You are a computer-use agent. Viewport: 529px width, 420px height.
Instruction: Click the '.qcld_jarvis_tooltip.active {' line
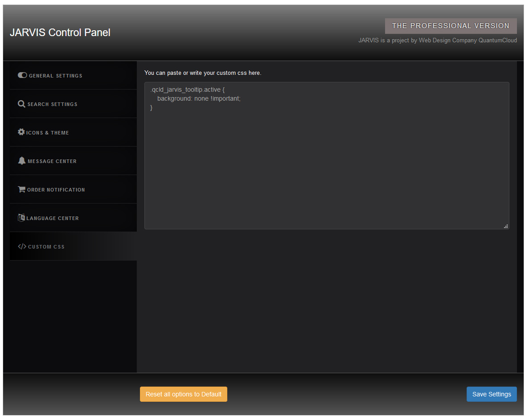pos(188,90)
